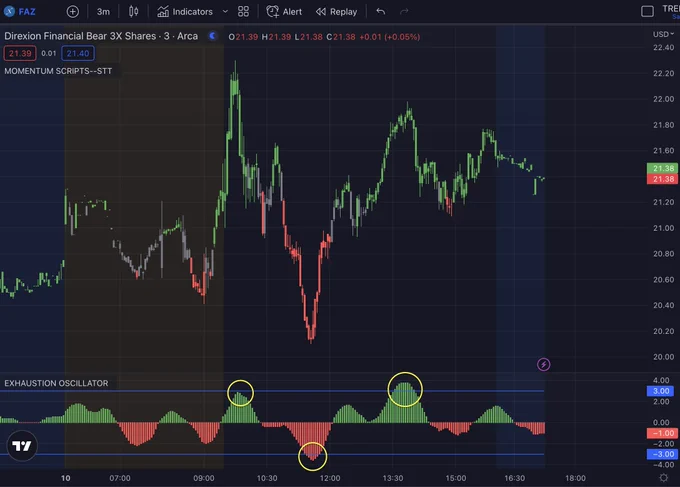Click the purple lightning bolt event marker
The height and width of the screenshot is (487, 680).
tap(543, 364)
